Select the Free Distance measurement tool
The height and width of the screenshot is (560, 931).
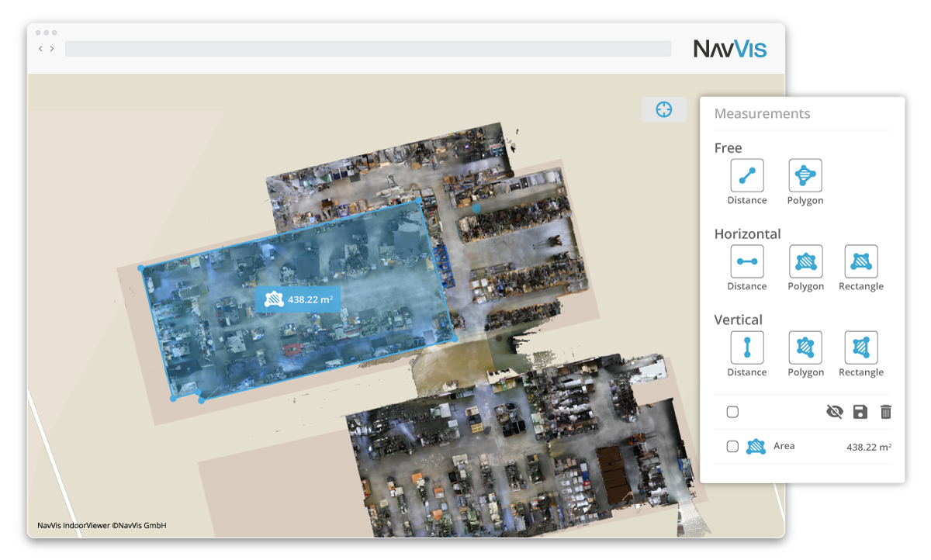click(747, 176)
